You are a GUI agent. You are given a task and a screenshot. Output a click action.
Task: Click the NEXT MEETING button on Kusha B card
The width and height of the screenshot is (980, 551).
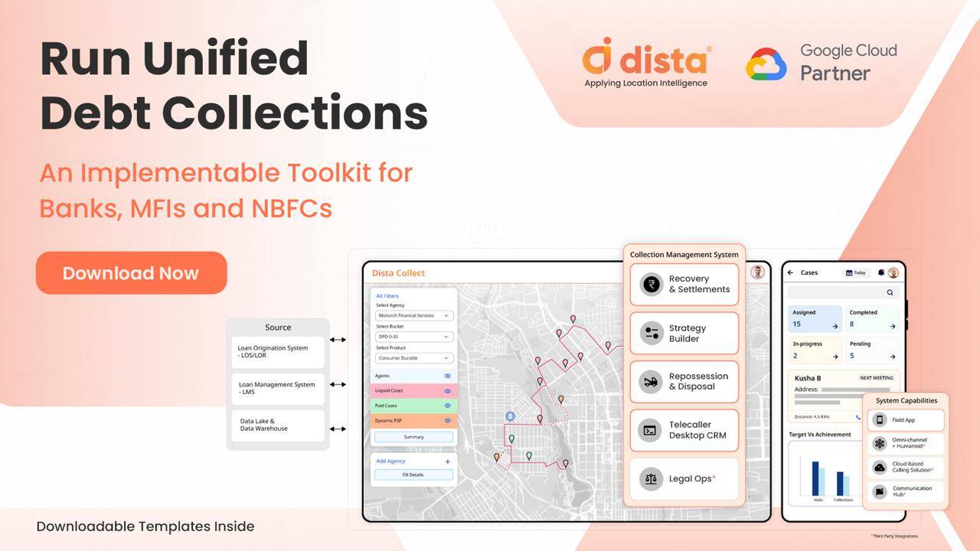(x=877, y=378)
